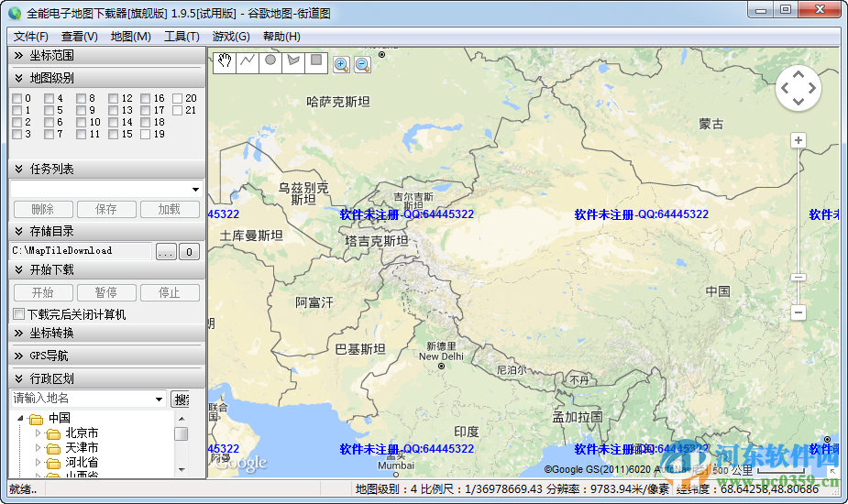Select 河北省 in the region tree
Screen dimensions: 848x504
click(82, 463)
